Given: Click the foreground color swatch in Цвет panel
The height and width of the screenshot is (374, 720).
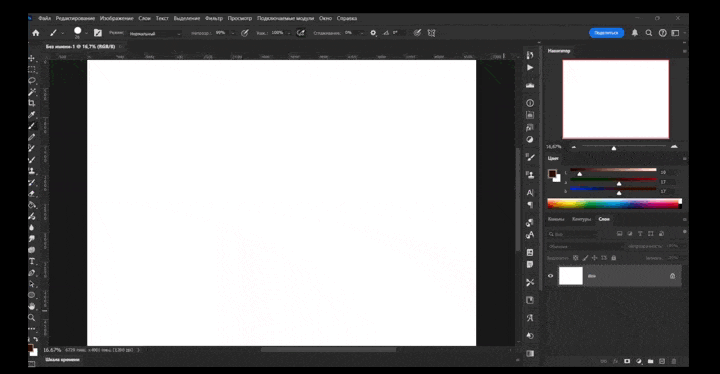Looking at the screenshot, I should (x=552, y=174).
